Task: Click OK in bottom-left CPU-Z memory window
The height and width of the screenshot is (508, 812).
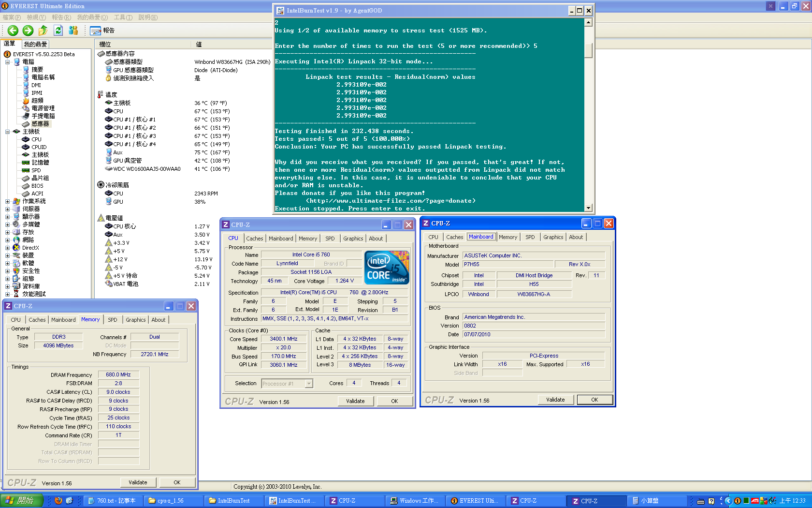Action: tap(177, 482)
